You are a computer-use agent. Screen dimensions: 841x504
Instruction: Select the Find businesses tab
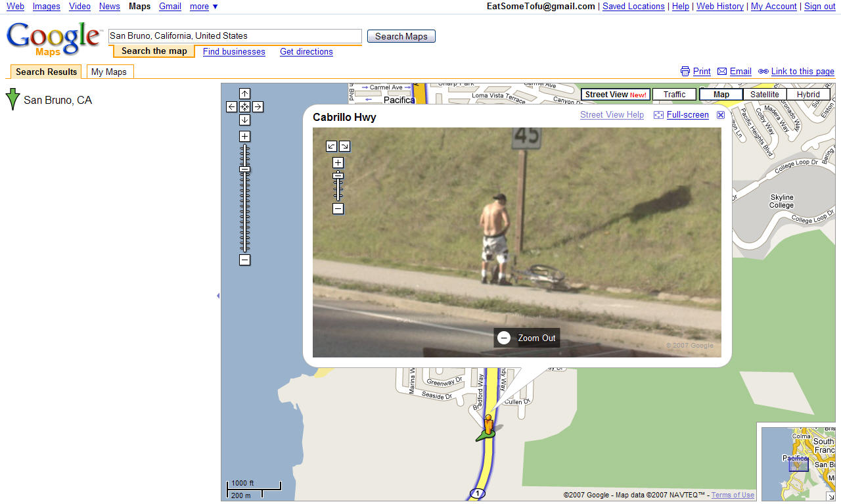[234, 52]
